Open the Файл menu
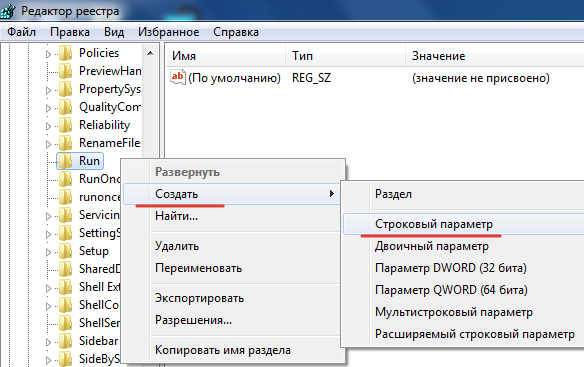The image size is (584, 367). pos(22,32)
